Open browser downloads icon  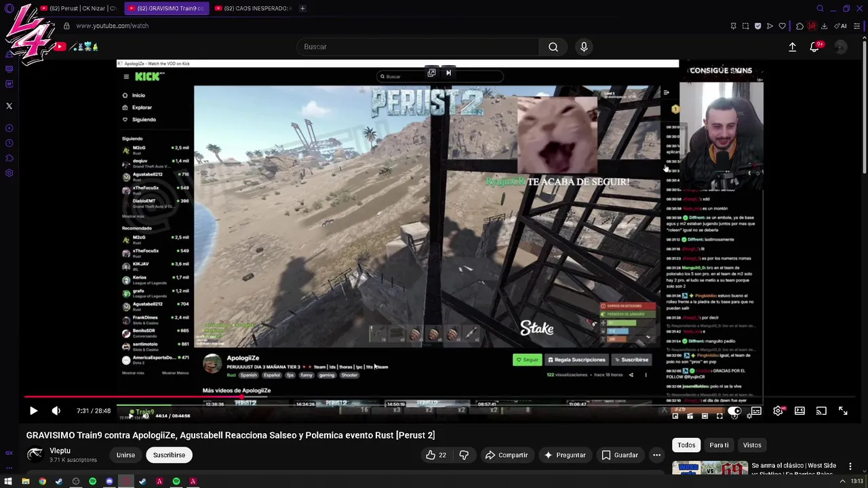tap(824, 26)
